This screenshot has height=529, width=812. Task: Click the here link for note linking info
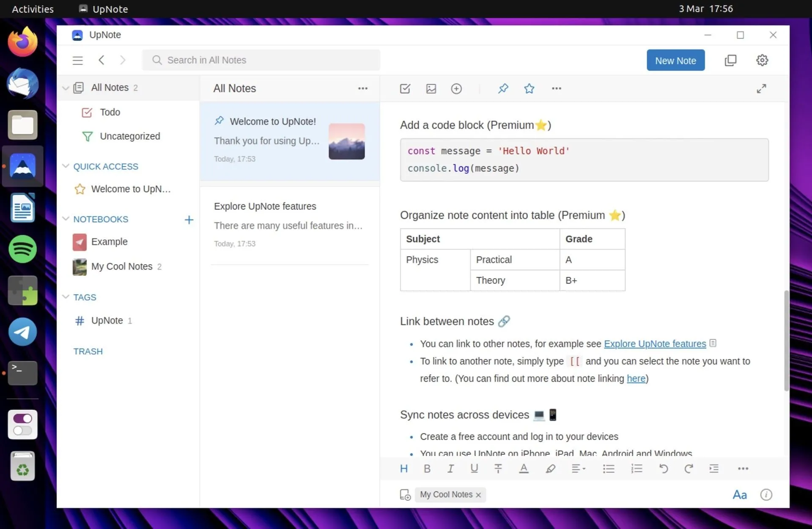click(636, 378)
